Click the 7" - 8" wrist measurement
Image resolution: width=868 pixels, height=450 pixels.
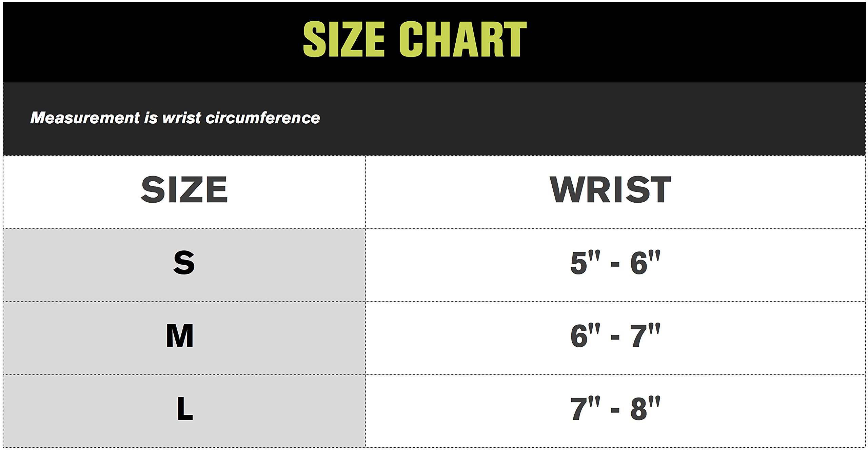click(x=615, y=409)
